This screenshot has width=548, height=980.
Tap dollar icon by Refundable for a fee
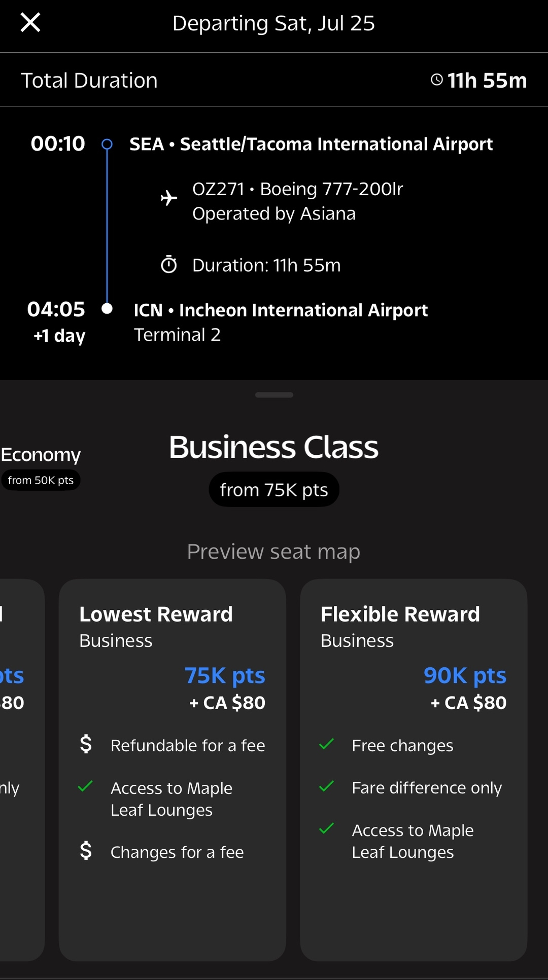tap(86, 744)
